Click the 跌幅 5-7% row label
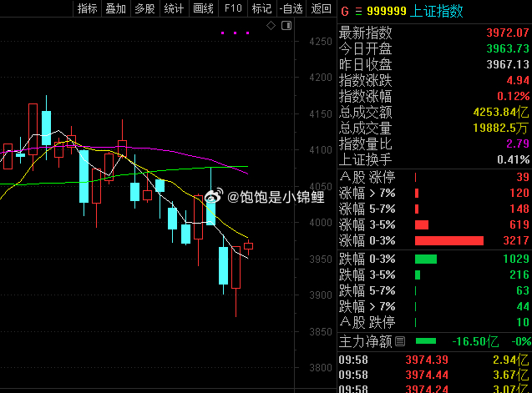Image resolution: width=532 pixels, height=393 pixels. click(x=367, y=290)
